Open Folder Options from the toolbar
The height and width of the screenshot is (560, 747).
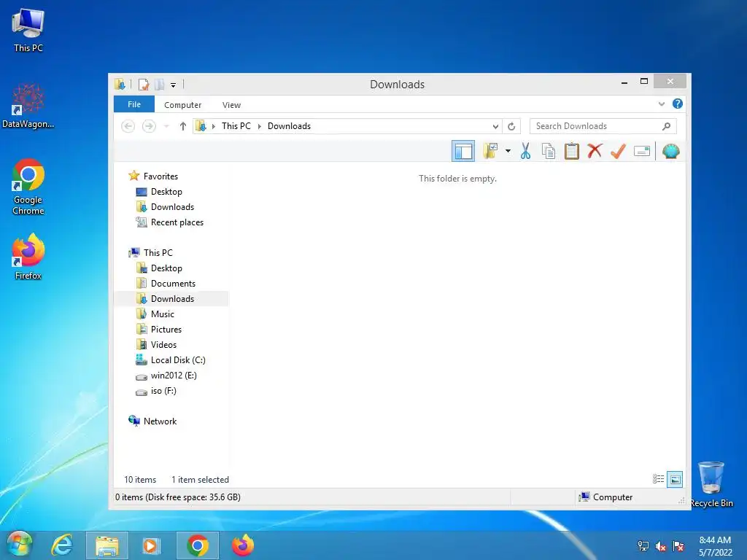click(490, 152)
